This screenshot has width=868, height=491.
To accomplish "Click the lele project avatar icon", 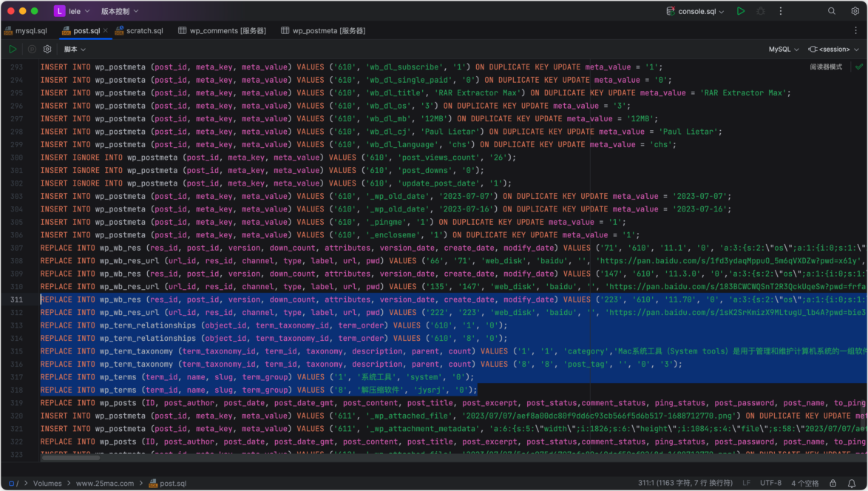I will (59, 11).
